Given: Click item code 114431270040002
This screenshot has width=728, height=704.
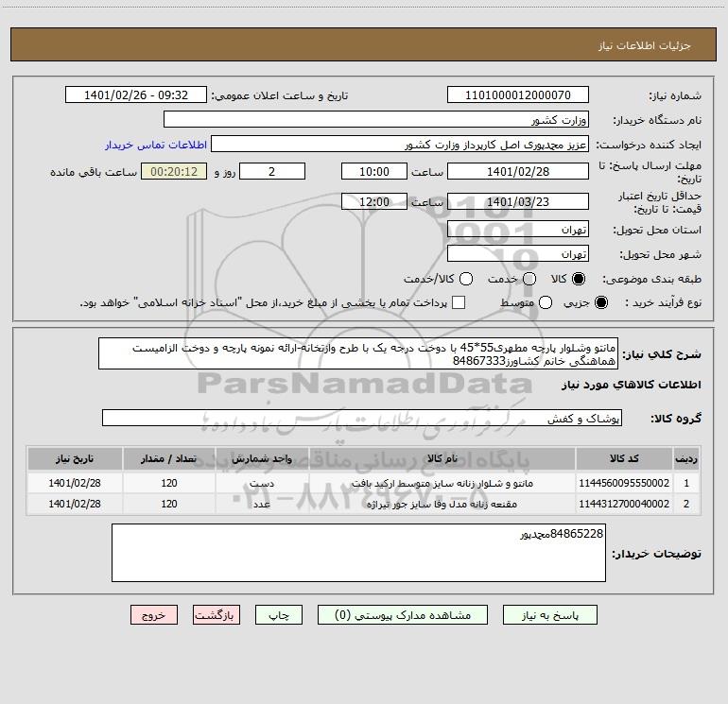Looking at the screenshot, I should pos(624,504).
